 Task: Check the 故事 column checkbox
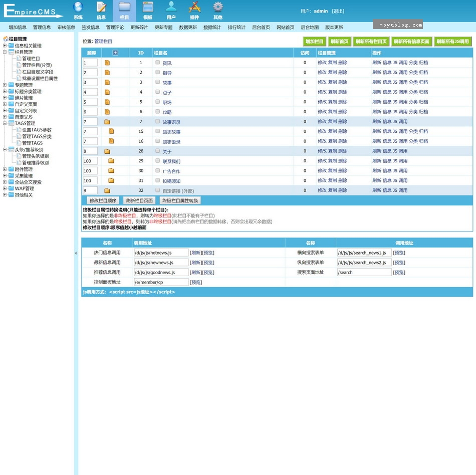tap(157, 82)
